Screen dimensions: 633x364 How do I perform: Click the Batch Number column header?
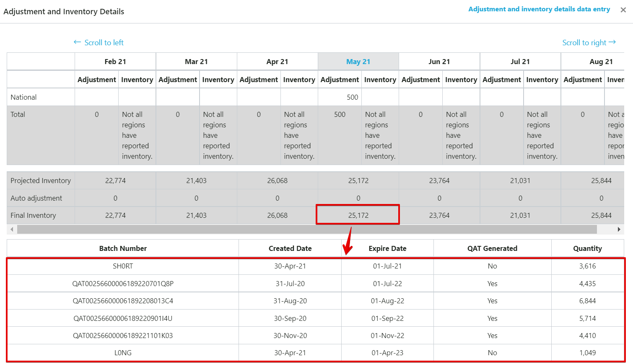tap(123, 248)
